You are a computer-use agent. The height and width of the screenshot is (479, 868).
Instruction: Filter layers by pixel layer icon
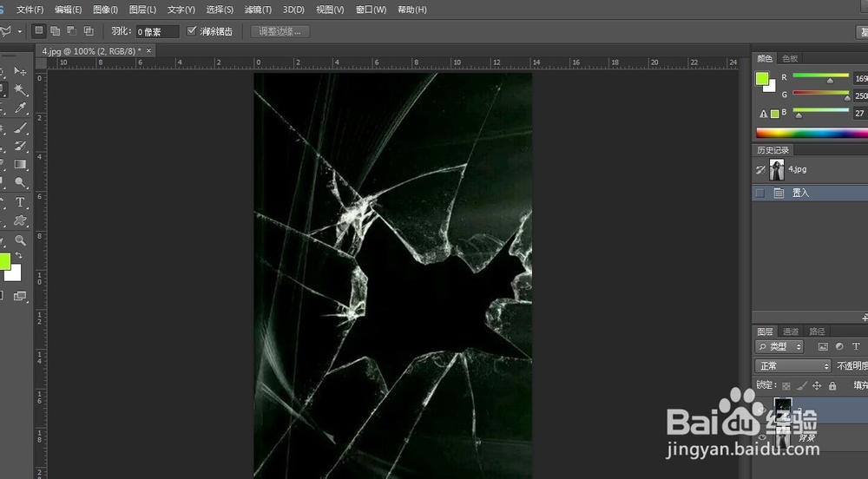tap(823, 346)
